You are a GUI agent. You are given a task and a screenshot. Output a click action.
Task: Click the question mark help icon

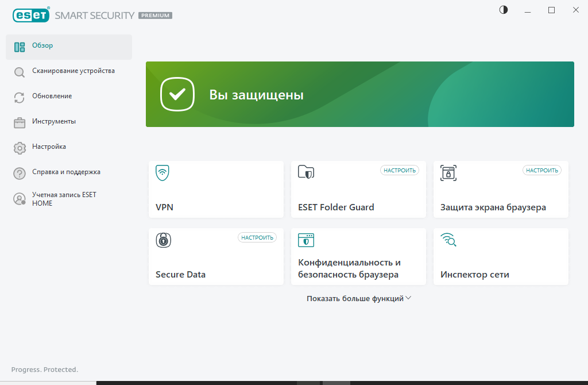pos(20,174)
